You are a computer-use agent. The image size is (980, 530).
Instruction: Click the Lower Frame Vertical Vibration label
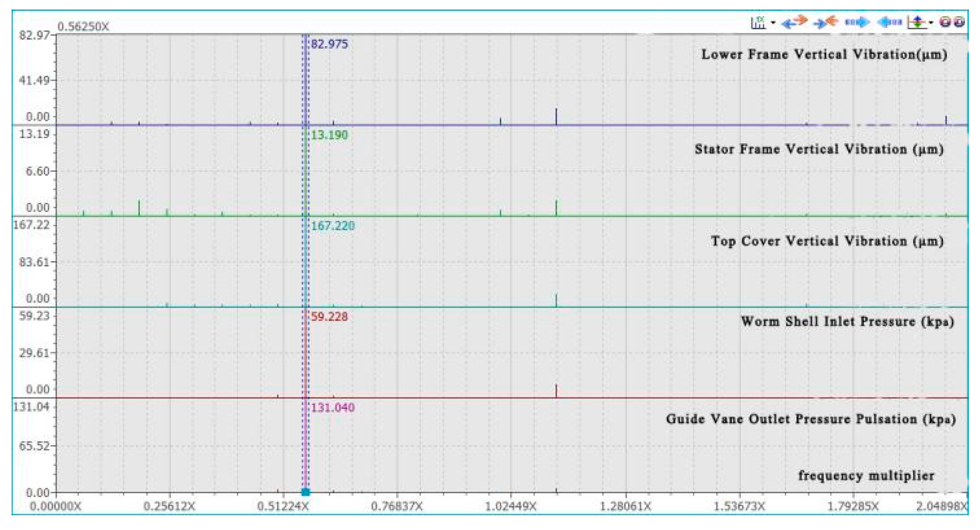pyautogui.click(x=824, y=54)
